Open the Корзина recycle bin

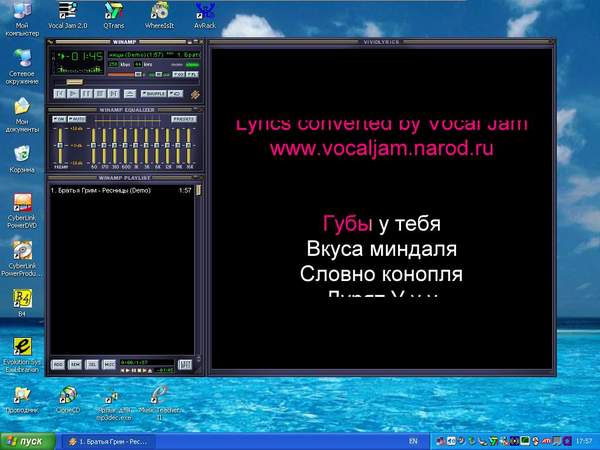coord(22,159)
